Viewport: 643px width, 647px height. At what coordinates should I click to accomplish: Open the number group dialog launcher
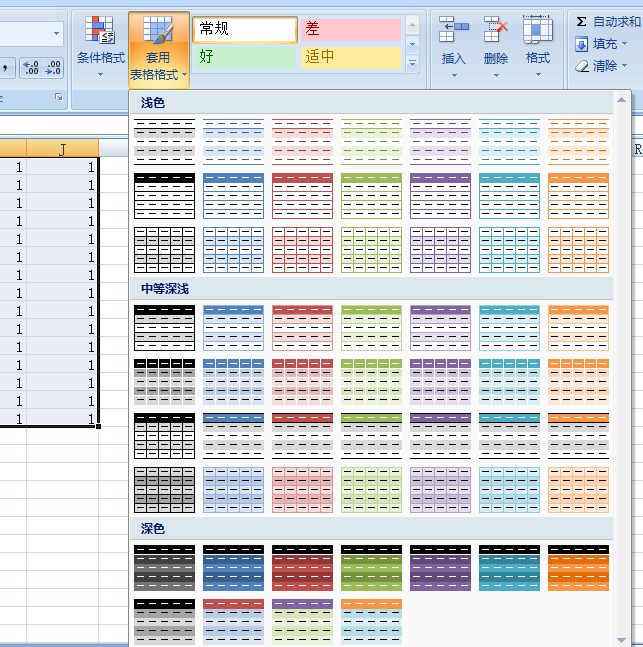point(58,97)
